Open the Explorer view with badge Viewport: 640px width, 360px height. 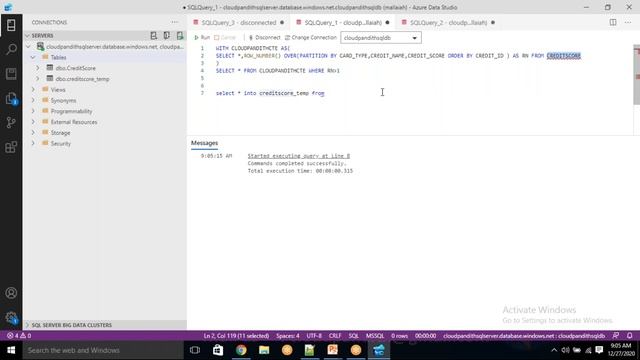[11, 98]
